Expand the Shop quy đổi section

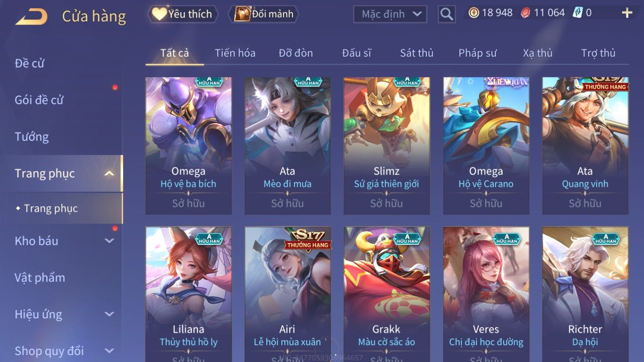(x=109, y=351)
